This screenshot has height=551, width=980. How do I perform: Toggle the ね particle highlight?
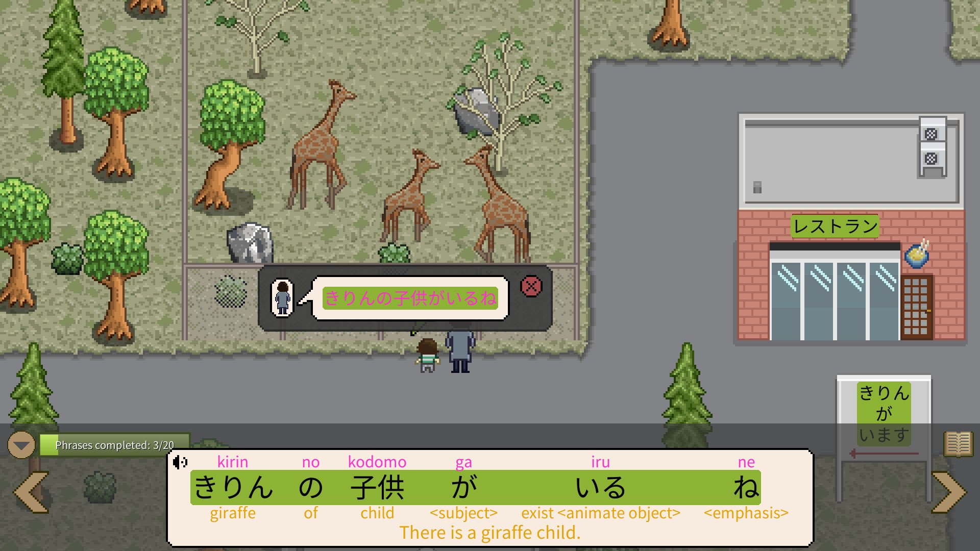[x=747, y=487]
